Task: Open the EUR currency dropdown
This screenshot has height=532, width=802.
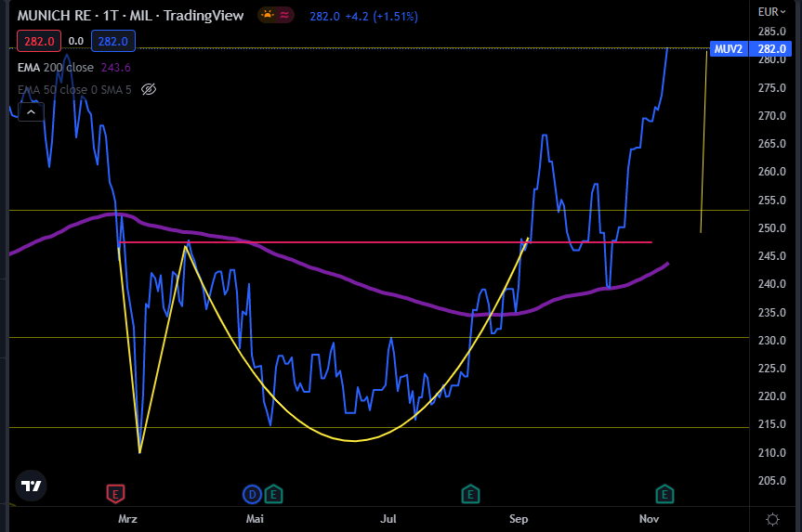Action: coord(771,12)
